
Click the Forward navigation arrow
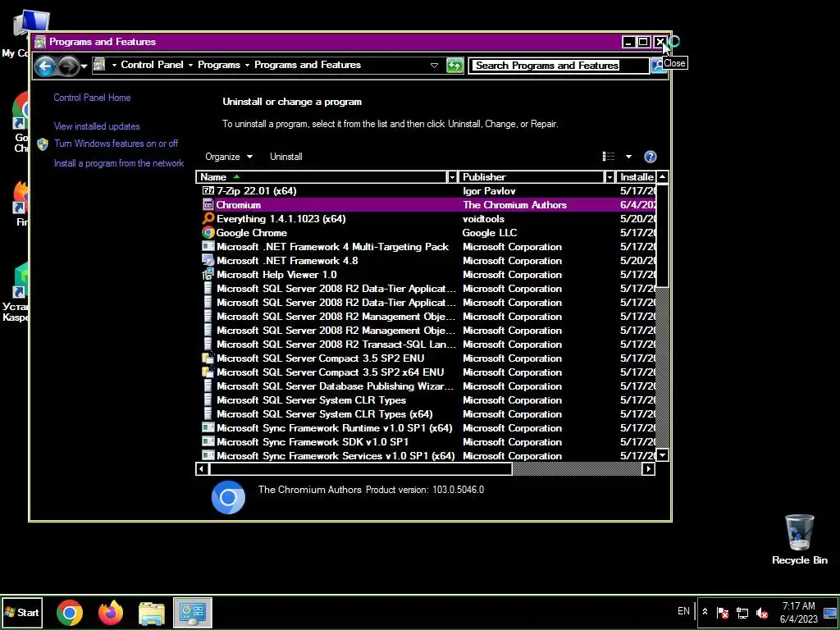point(67,66)
